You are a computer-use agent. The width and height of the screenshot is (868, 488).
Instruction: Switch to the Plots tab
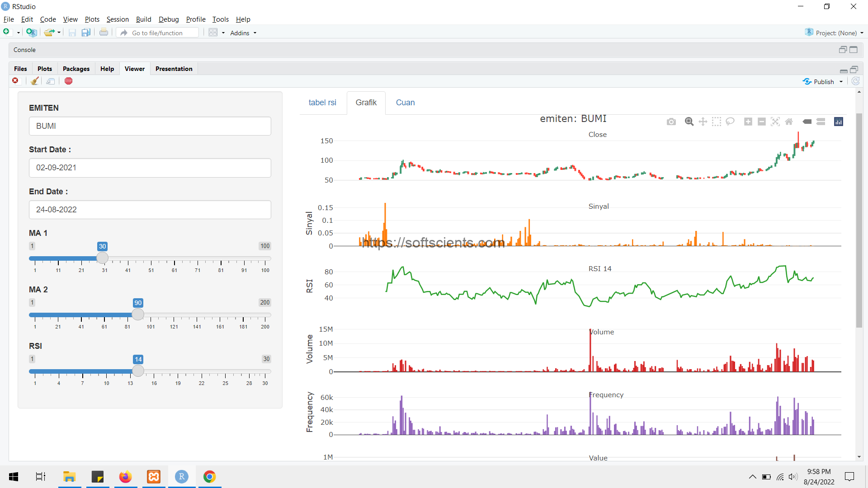click(45, 69)
